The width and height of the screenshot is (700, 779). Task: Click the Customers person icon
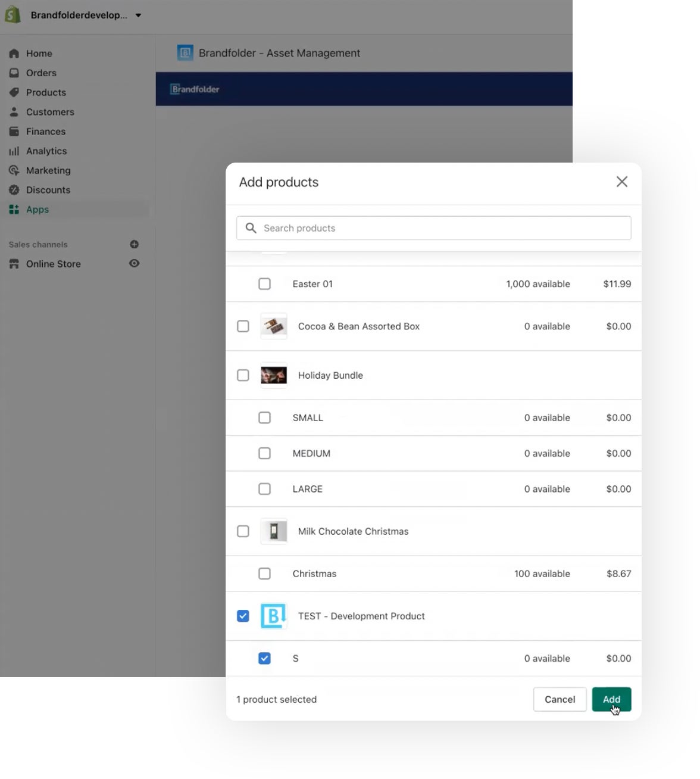(14, 112)
